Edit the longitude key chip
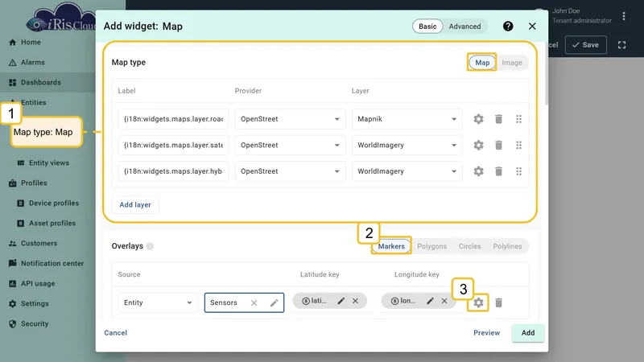644x362 pixels. click(430, 301)
